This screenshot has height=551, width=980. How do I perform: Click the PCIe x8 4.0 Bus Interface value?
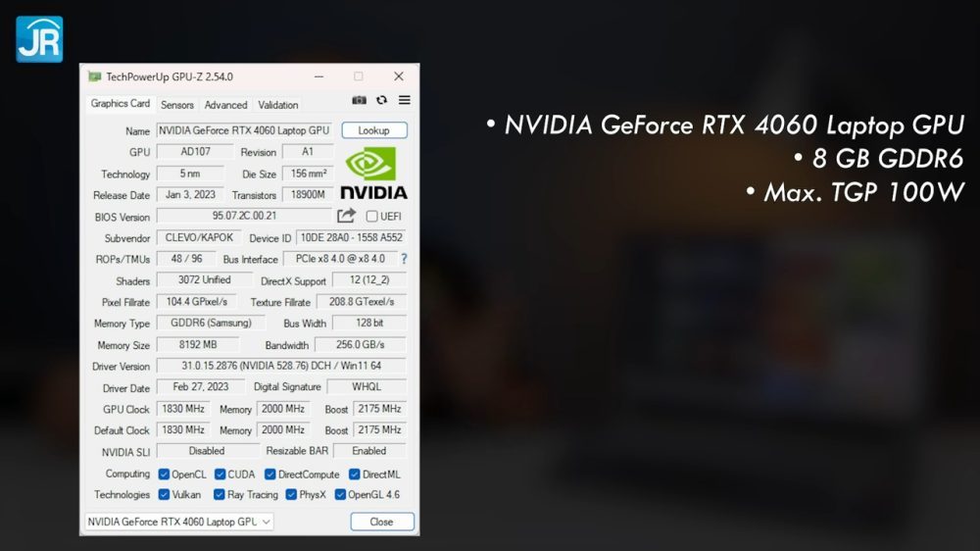pos(340,259)
